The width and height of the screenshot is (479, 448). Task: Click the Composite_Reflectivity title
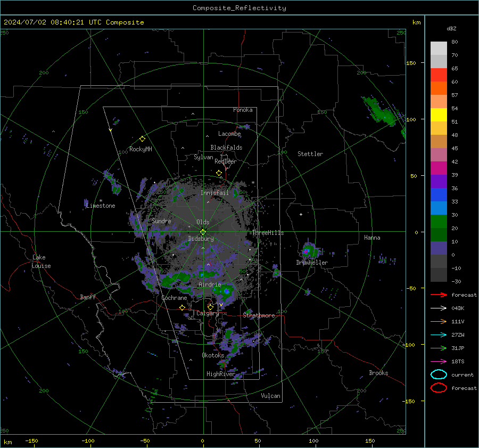[x=240, y=8]
